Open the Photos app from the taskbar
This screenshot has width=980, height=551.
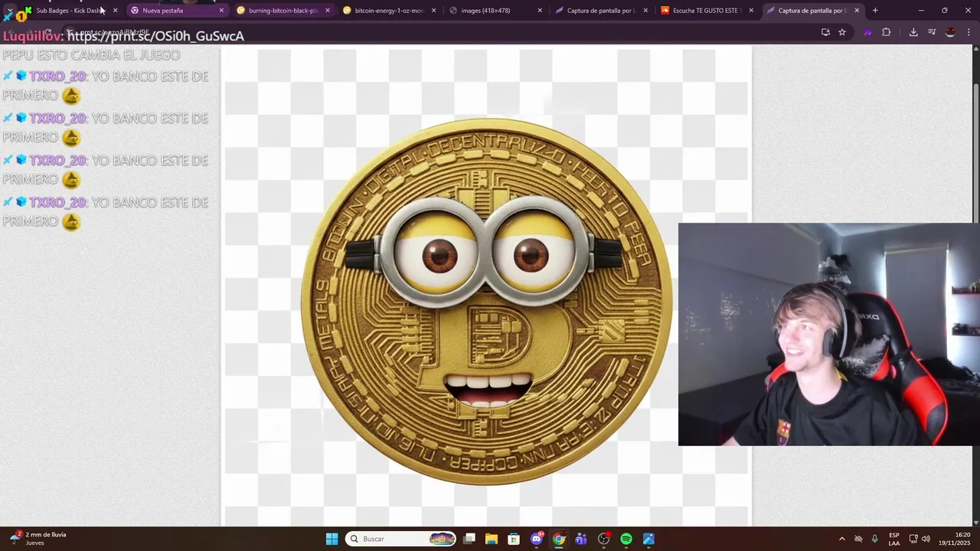tap(648, 539)
